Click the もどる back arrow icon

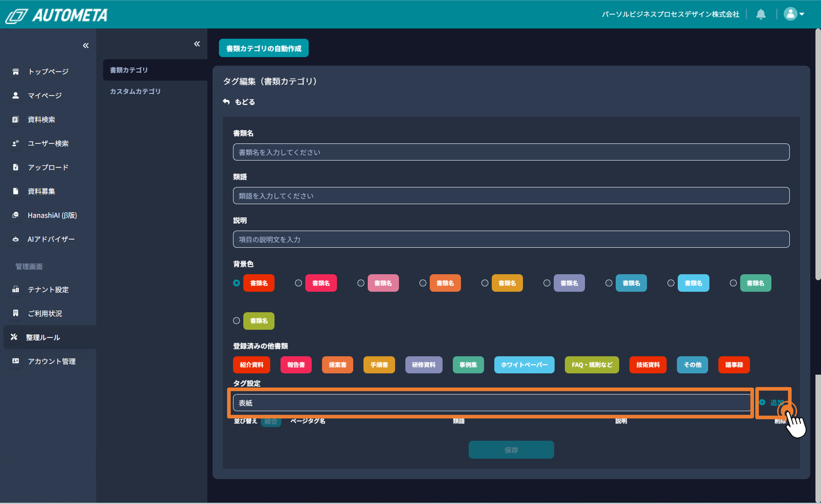pos(226,102)
